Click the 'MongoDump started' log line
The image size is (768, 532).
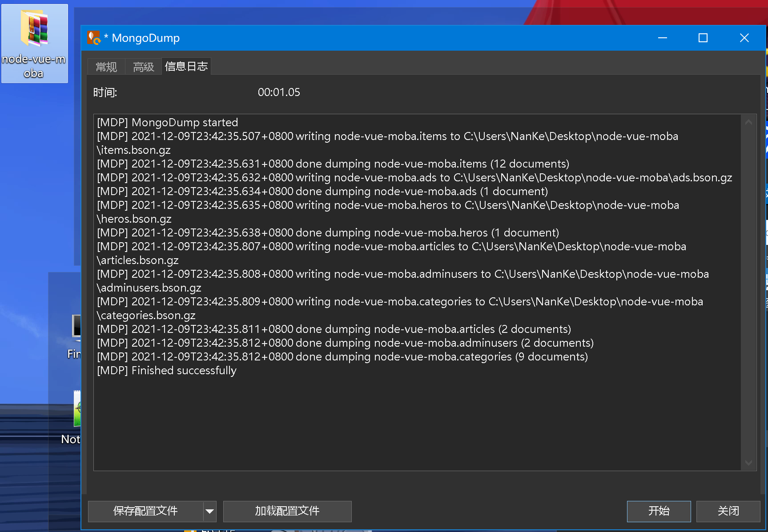[x=168, y=122]
